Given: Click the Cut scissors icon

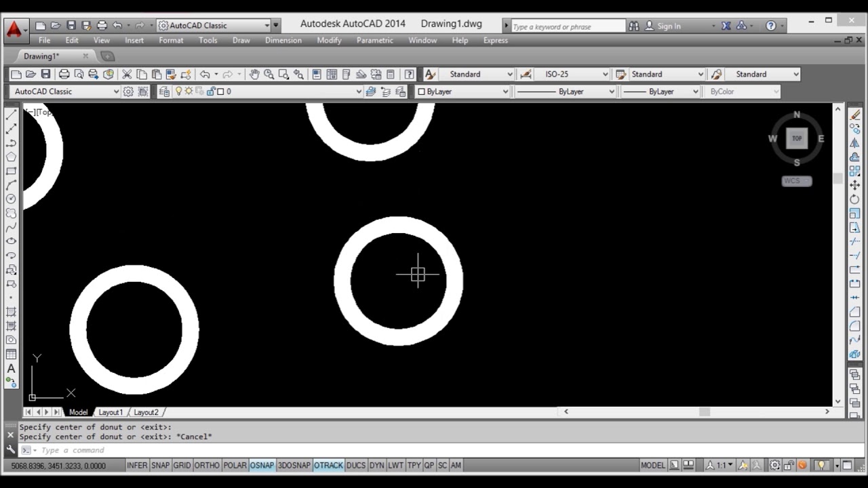Looking at the screenshot, I should (127, 74).
